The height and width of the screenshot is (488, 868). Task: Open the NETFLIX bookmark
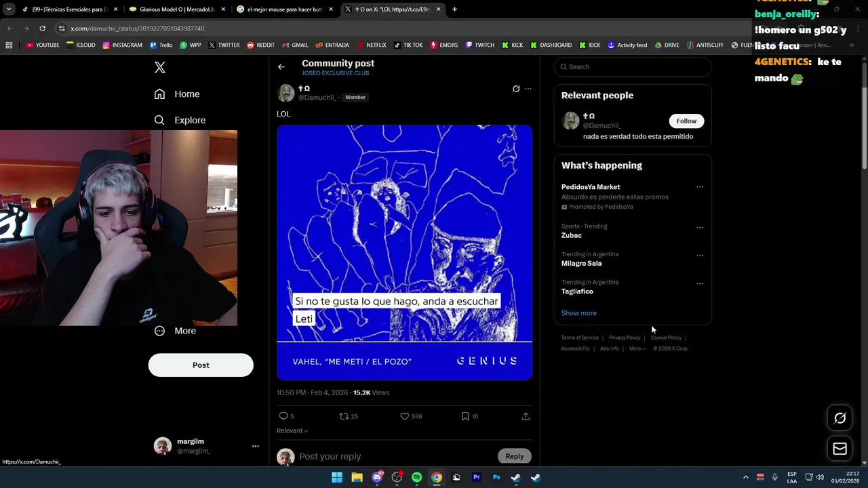point(370,45)
